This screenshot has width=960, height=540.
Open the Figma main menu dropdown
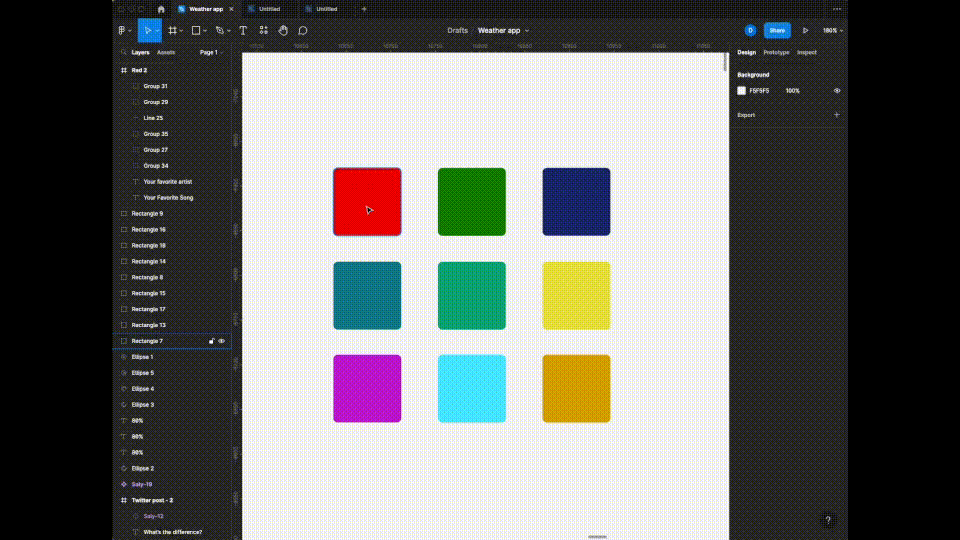(x=123, y=31)
